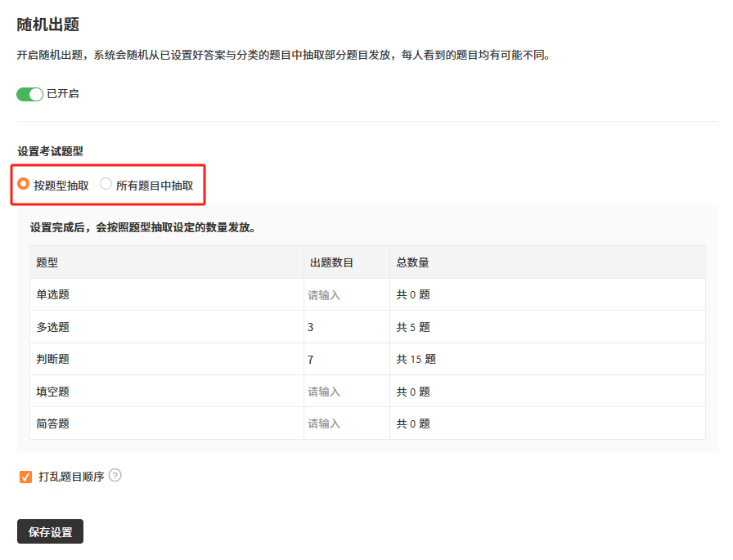733x560 pixels.
Task: Click the 简答题 row label
Action: [x=53, y=423]
